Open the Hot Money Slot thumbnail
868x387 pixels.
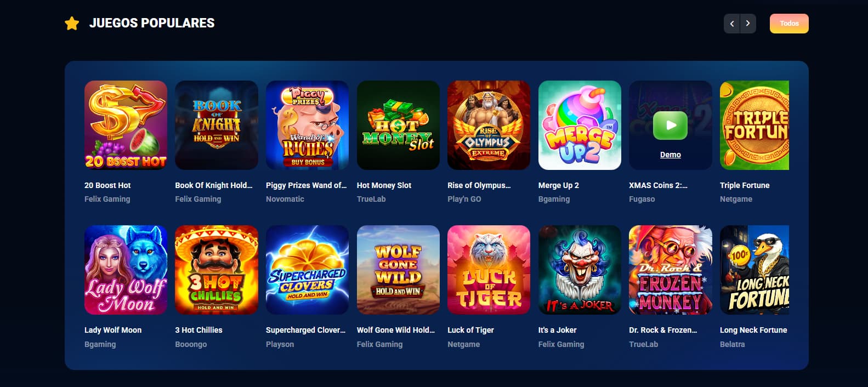coord(398,125)
